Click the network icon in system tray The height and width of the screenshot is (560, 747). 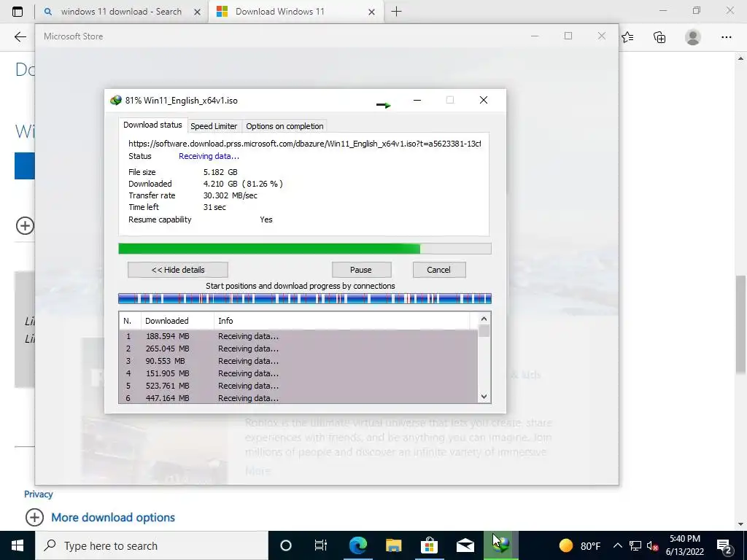click(635, 545)
